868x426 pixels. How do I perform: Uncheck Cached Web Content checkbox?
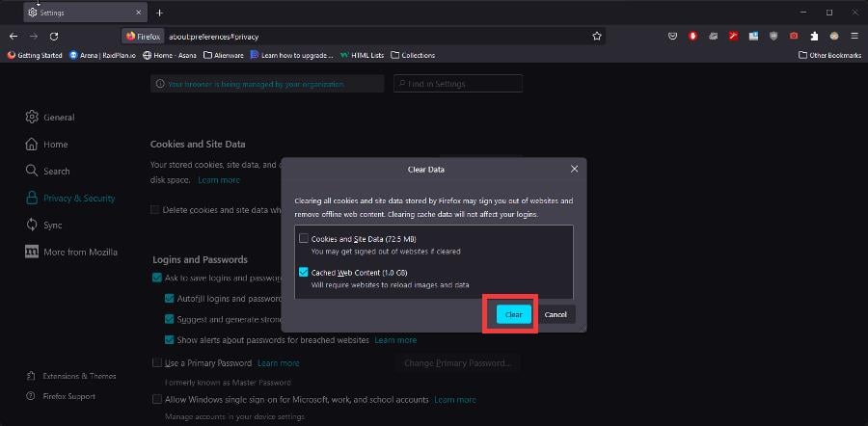(304, 272)
